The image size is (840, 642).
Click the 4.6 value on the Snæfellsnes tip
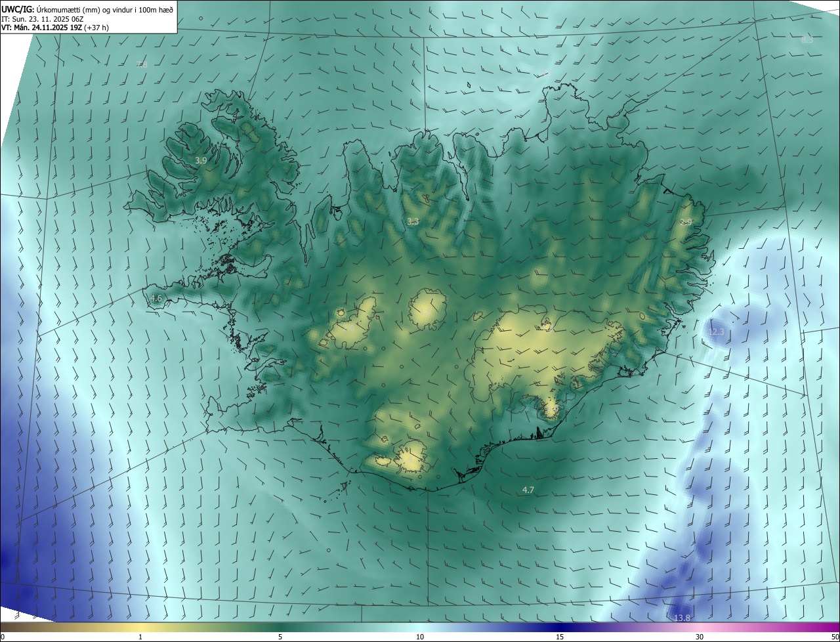(x=156, y=299)
